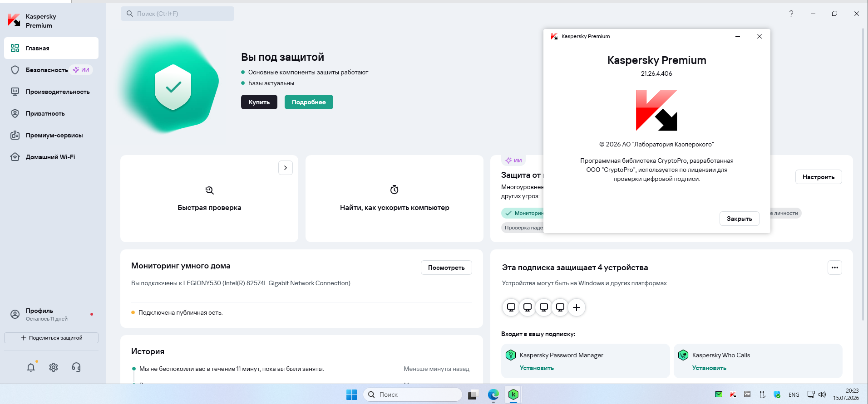Open the notifications bell in the sidebar
The width and height of the screenshot is (868, 404).
pos(31,367)
